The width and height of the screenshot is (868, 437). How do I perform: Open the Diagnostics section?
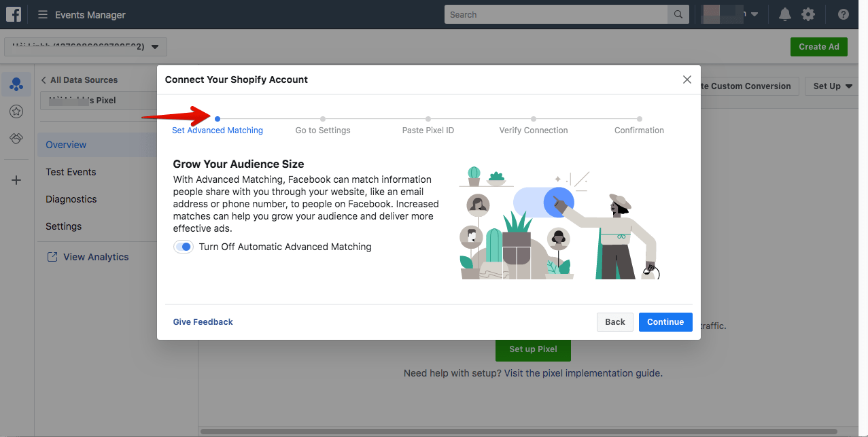click(71, 199)
